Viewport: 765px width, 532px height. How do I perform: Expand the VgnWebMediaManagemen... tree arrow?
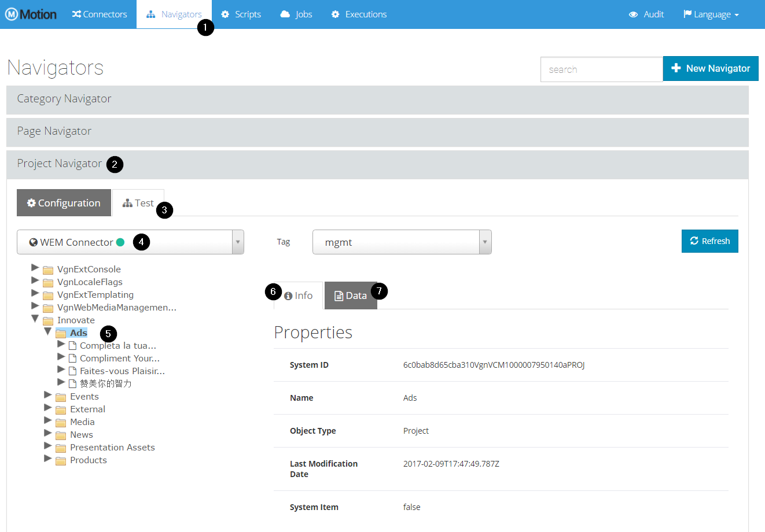point(35,306)
